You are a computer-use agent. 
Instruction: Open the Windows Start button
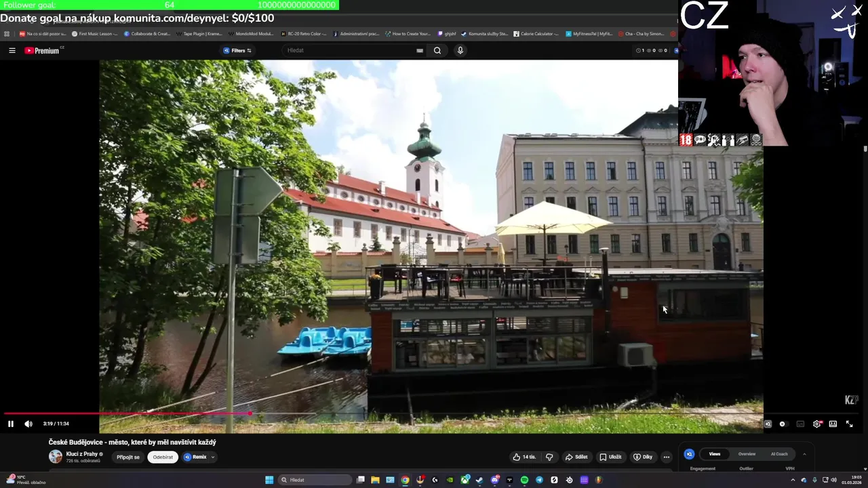[269, 480]
